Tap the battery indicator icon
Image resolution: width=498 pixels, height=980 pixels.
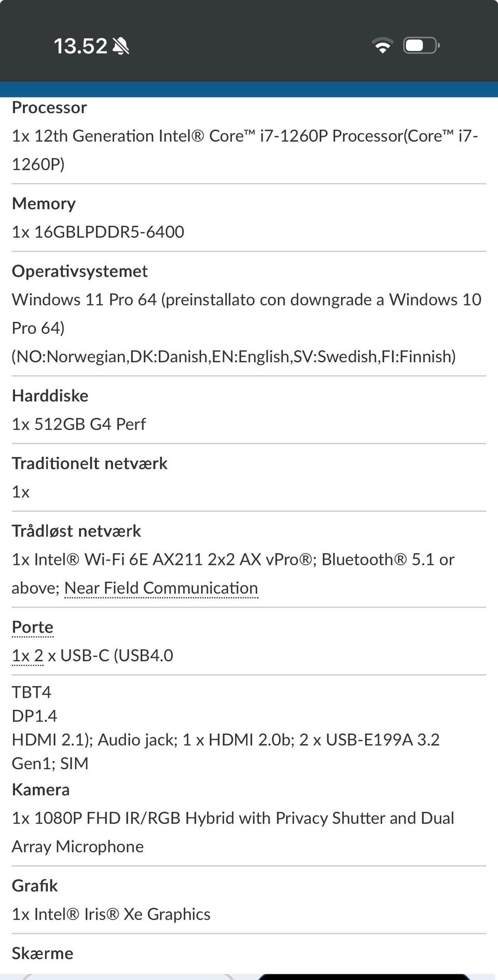tap(422, 46)
